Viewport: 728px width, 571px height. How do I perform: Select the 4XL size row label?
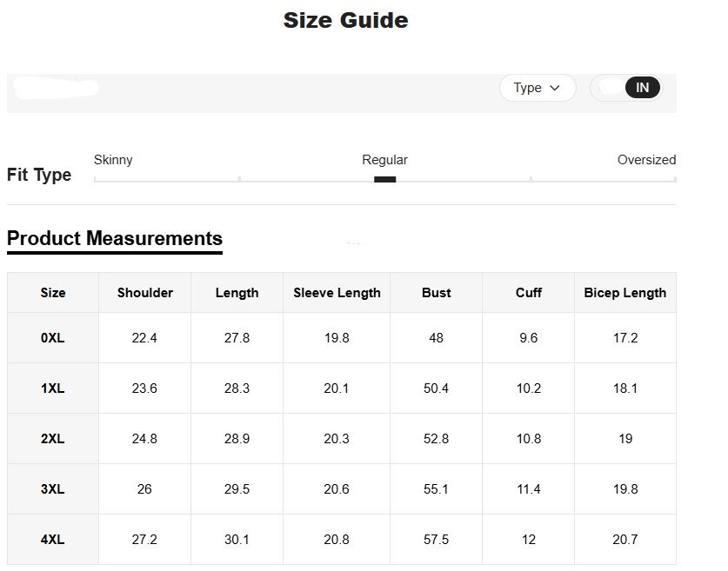pos(53,540)
